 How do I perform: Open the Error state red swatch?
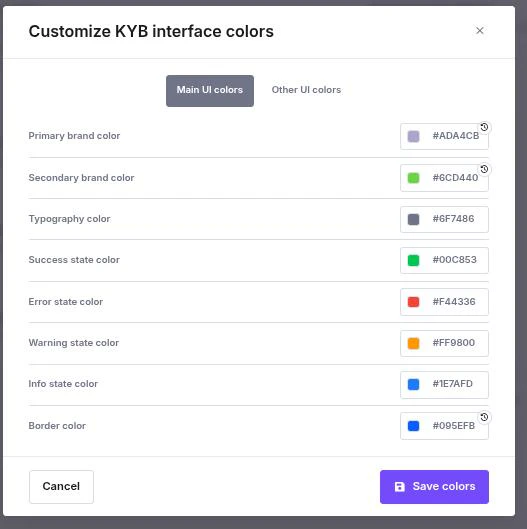(413, 302)
